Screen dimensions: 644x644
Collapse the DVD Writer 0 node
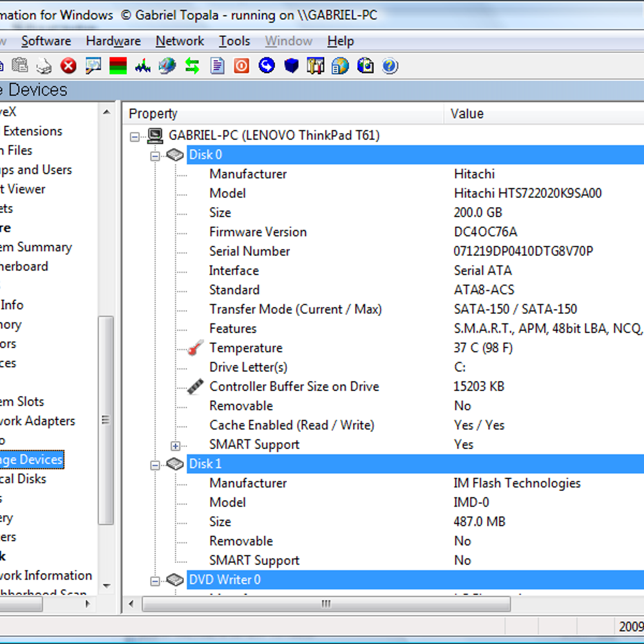155,581
